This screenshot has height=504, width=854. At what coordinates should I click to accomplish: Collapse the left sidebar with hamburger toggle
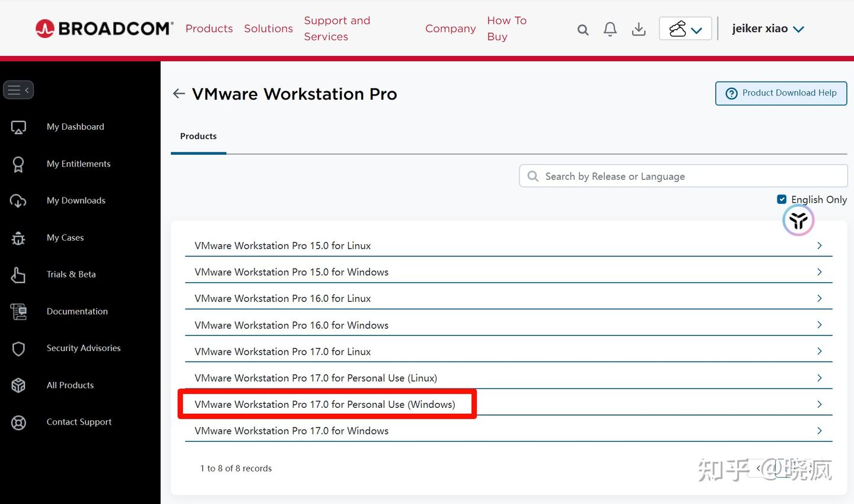coord(18,90)
